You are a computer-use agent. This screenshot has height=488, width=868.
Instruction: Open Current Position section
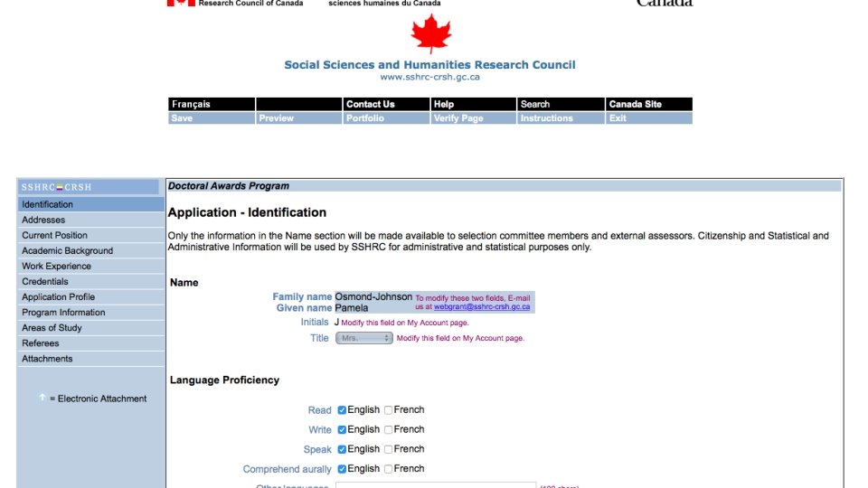pos(91,235)
